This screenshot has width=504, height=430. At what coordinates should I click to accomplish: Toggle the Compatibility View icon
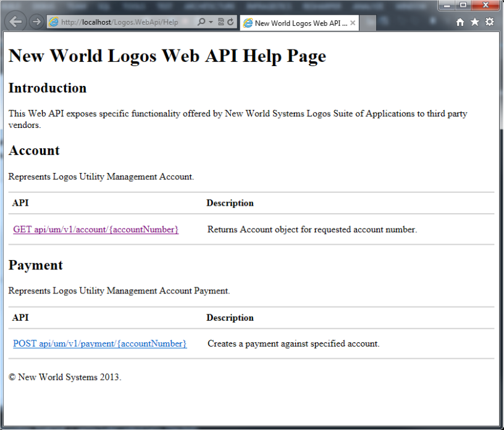coord(220,22)
